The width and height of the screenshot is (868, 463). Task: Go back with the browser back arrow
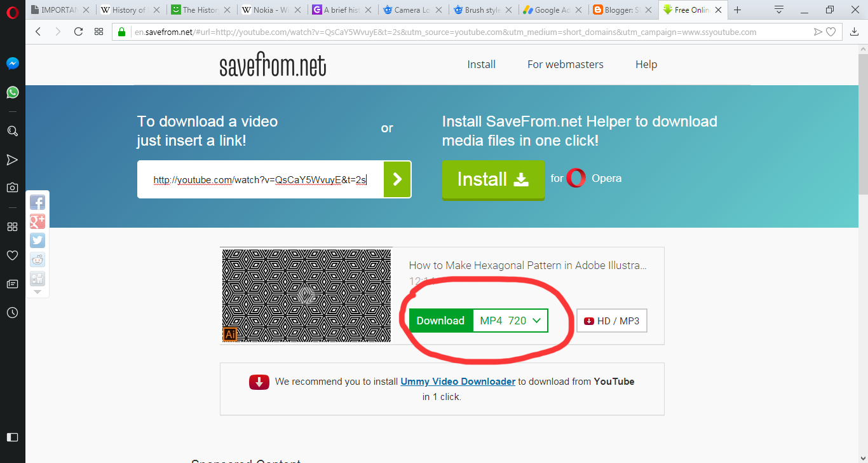coord(38,32)
